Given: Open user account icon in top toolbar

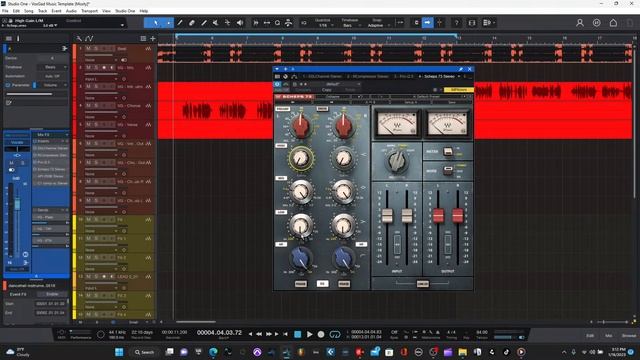Looking at the screenshot, I should pyautogui.click(x=580, y=23).
